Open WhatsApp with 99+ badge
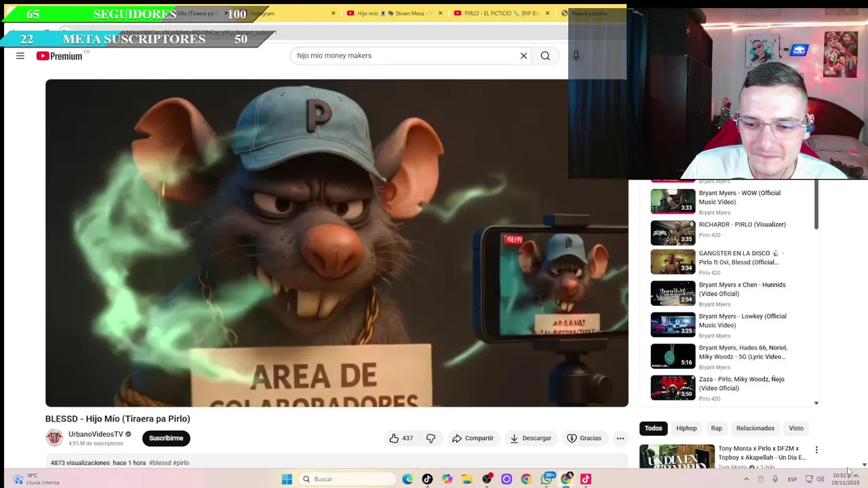This screenshot has height=488, width=868. tap(547, 479)
